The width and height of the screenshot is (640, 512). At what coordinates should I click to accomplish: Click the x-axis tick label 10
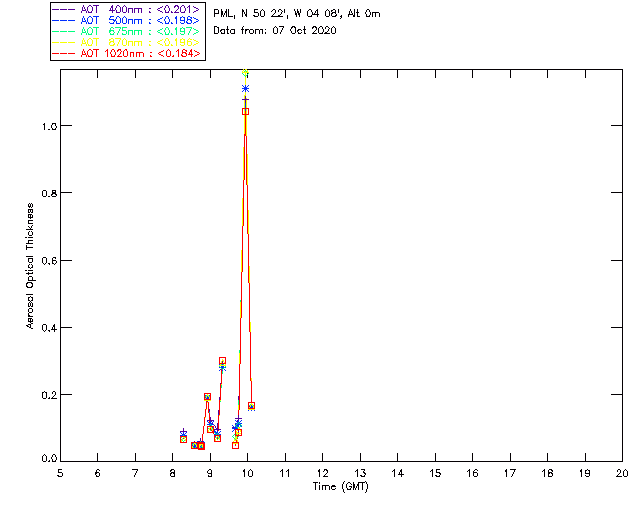coord(247,473)
